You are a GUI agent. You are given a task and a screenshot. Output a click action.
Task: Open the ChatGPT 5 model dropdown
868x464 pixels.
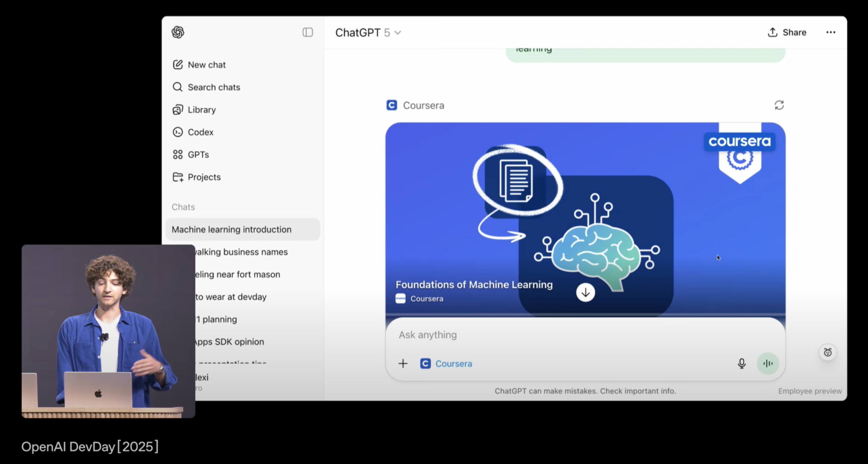(x=368, y=33)
